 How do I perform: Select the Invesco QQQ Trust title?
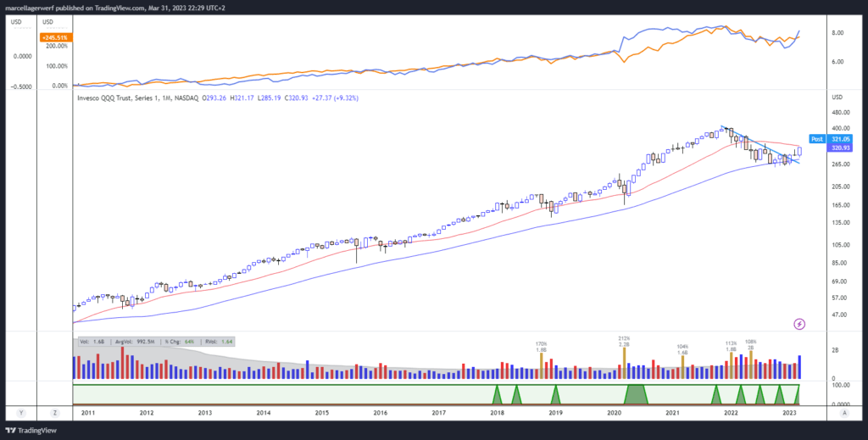(136, 98)
